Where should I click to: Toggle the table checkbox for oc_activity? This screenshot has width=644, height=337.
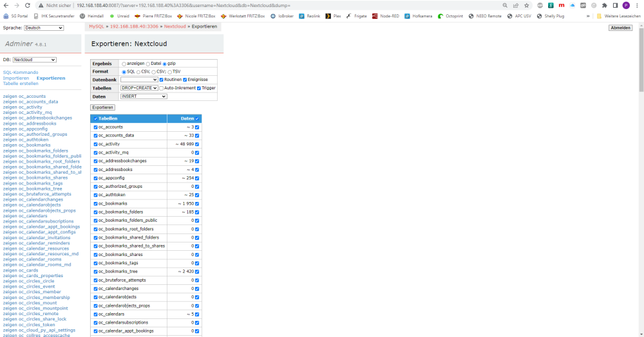(x=96, y=144)
